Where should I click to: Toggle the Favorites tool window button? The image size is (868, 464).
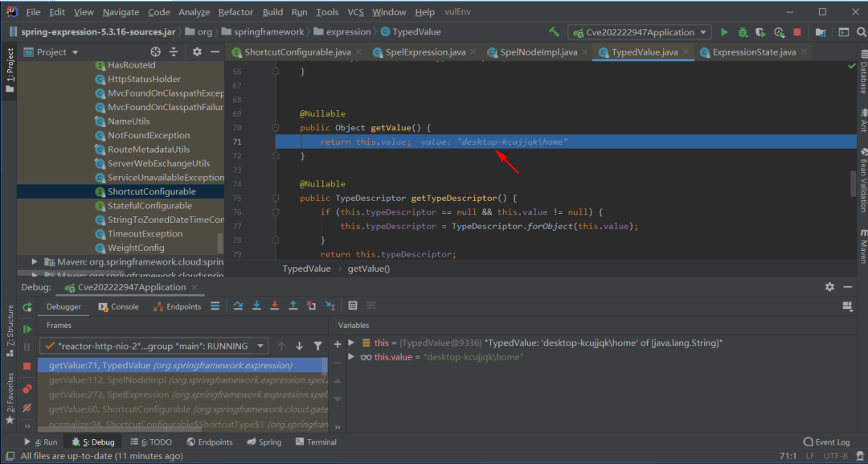[10, 399]
